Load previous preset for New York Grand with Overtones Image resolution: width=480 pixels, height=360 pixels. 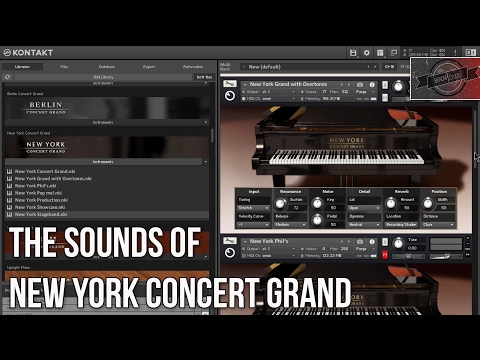point(342,85)
